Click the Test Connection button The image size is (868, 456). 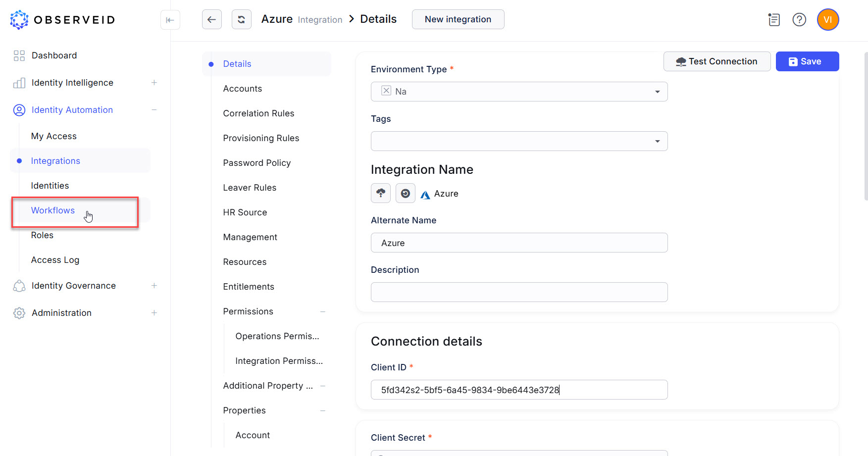click(716, 61)
